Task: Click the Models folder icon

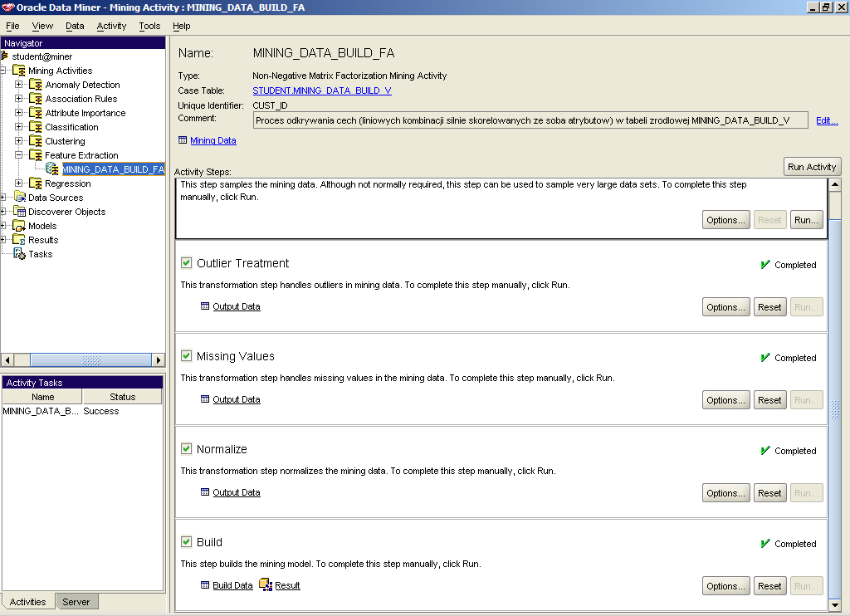Action: [x=19, y=226]
